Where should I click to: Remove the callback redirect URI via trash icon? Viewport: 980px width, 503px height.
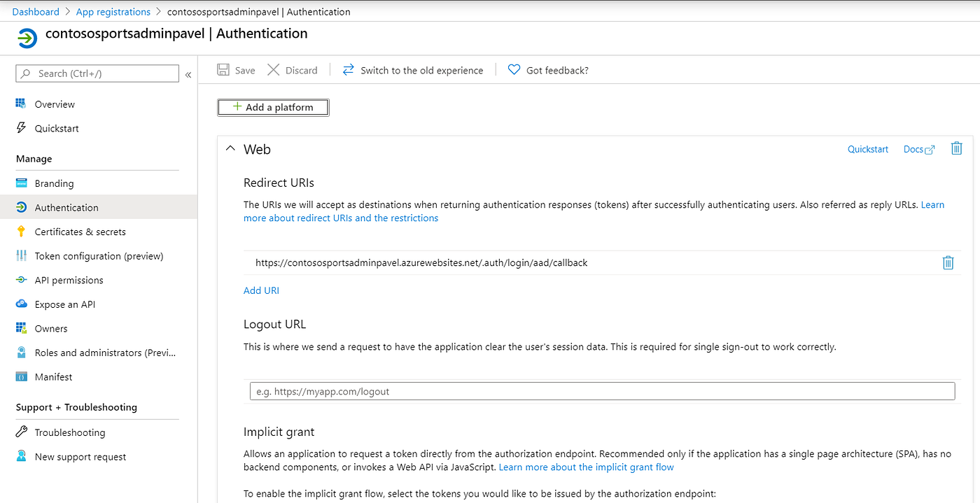[x=948, y=262]
